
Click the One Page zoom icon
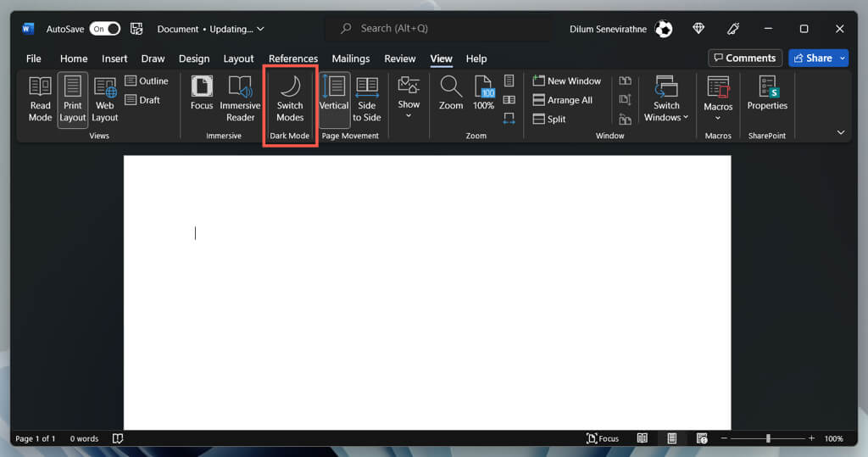coord(509,81)
